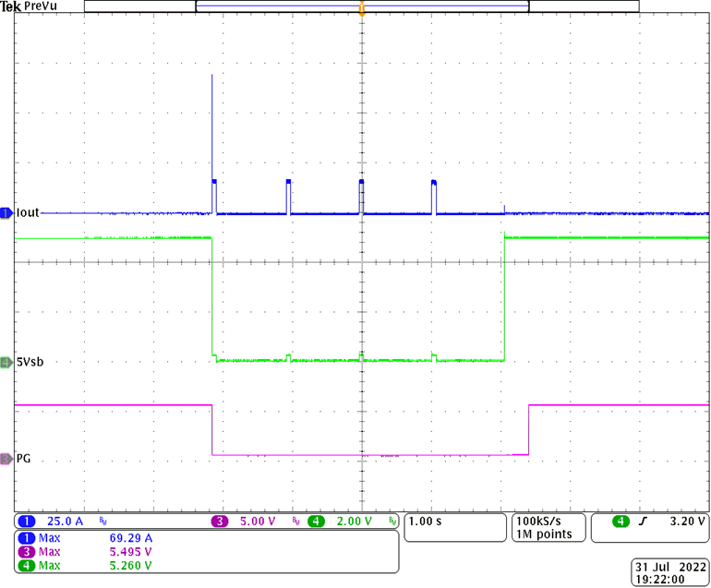Click channel 3 badge in Max measurement row

coord(27,552)
